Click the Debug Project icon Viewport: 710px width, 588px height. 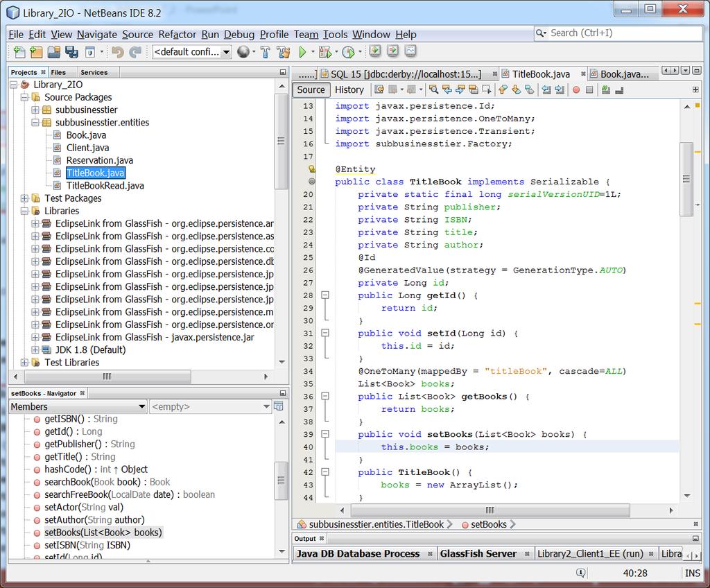(x=324, y=52)
